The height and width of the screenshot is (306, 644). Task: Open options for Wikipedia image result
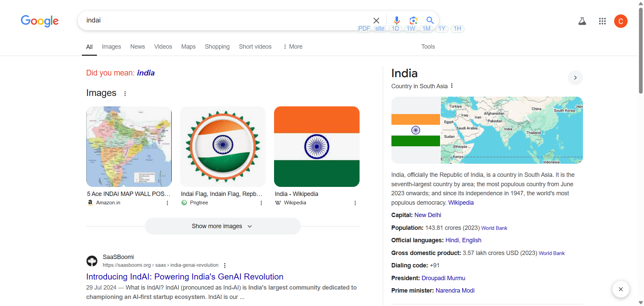click(355, 203)
